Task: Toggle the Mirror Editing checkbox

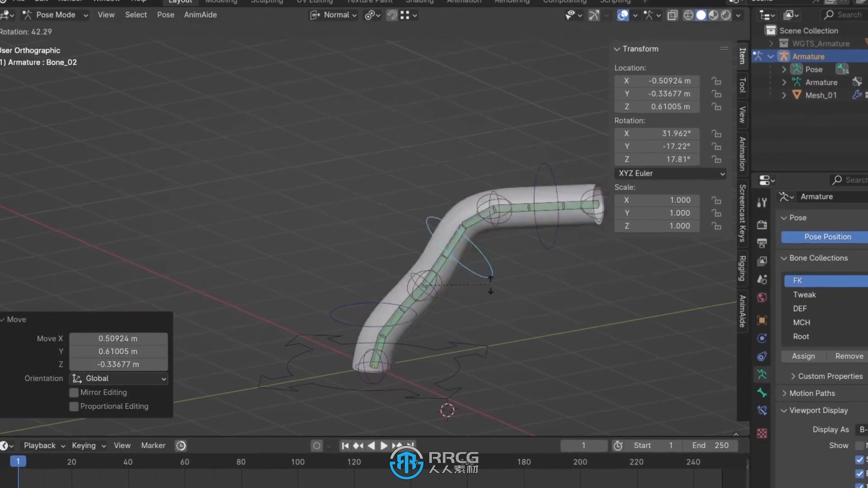Action: click(73, 391)
